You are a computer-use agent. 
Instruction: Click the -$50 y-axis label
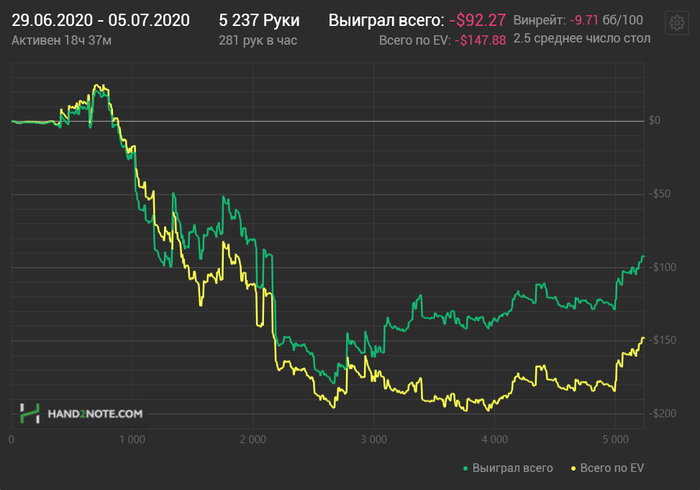tap(659, 194)
